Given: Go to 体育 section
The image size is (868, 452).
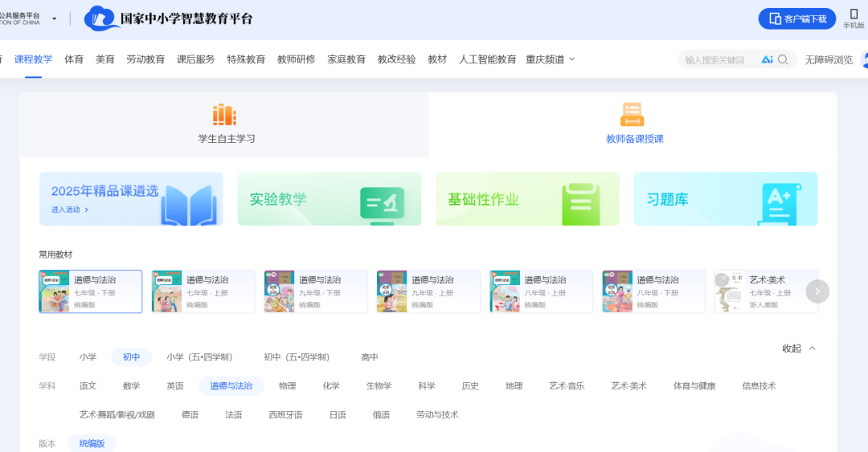Looking at the screenshot, I should click(x=74, y=59).
